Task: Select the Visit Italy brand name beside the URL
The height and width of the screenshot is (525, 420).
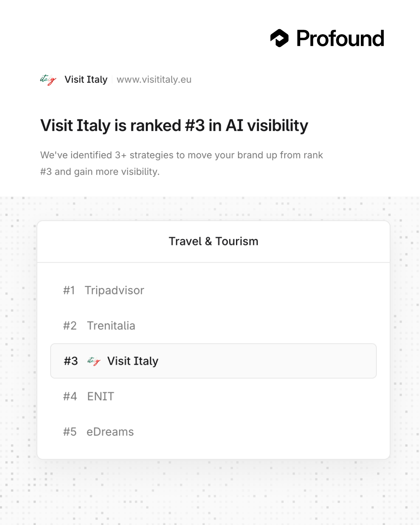Action: [86, 80]
